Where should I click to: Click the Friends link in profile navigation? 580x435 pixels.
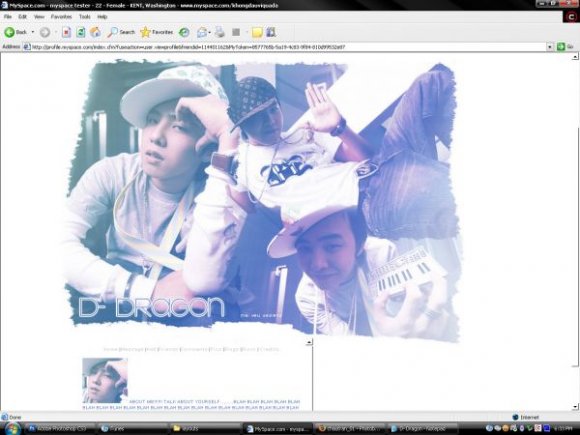click(x=168, y=349)
